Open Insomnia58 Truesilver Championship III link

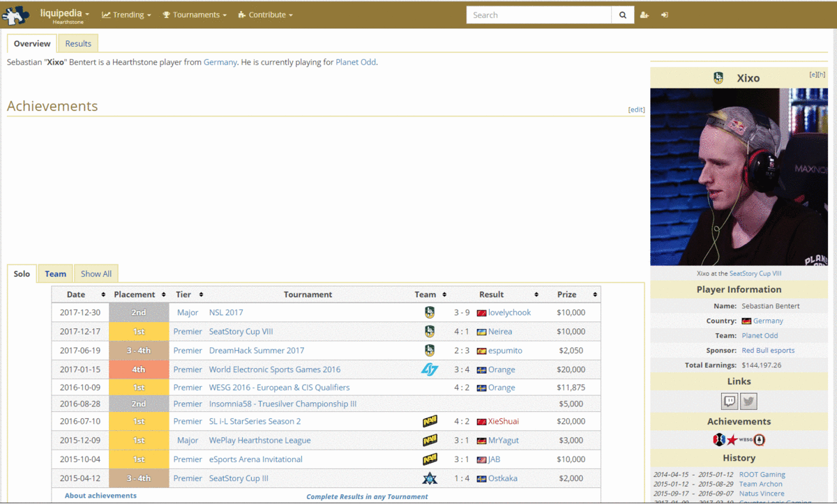coord(282,404)
